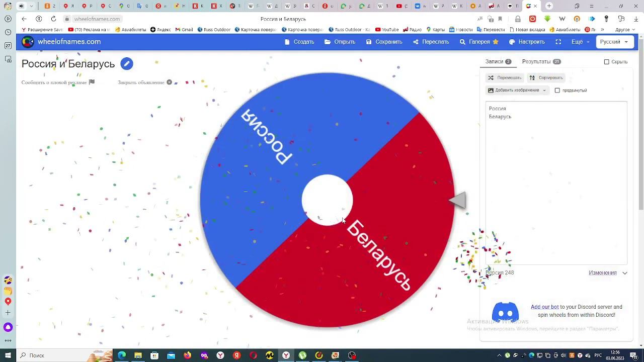The height and width of the screenshot is (362, 644).
Task: Switch to the Результаты tab
Action: point(541,61)
